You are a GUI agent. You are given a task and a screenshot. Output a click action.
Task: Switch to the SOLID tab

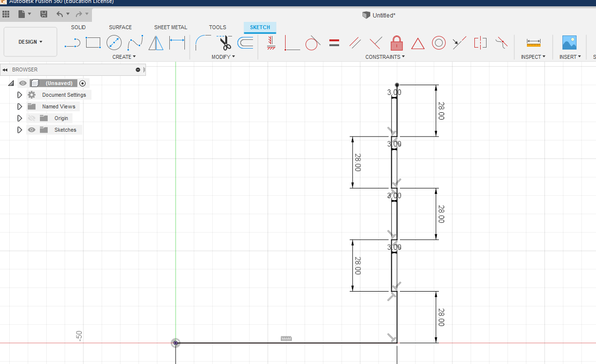[x=78, y=27]
